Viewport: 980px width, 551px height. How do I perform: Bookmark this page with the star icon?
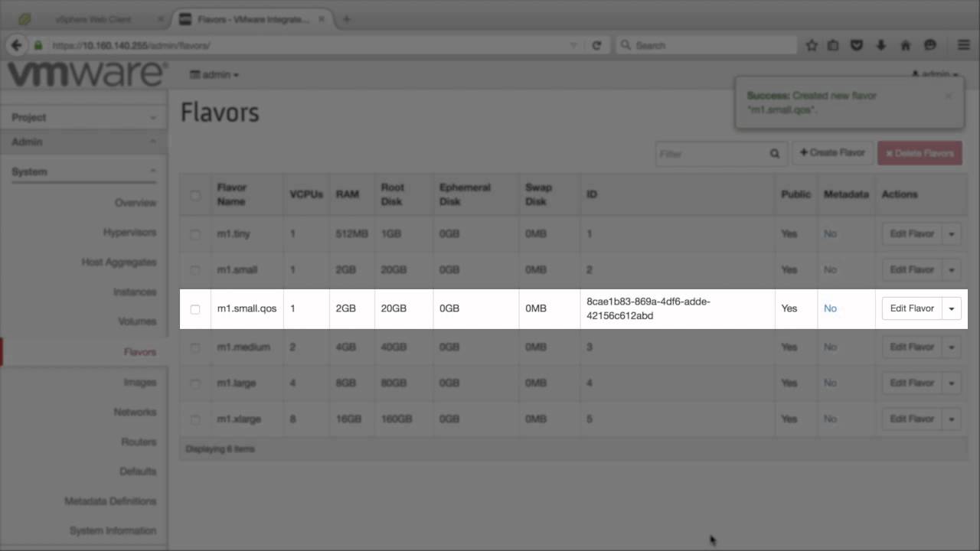[x=812, y=45]
